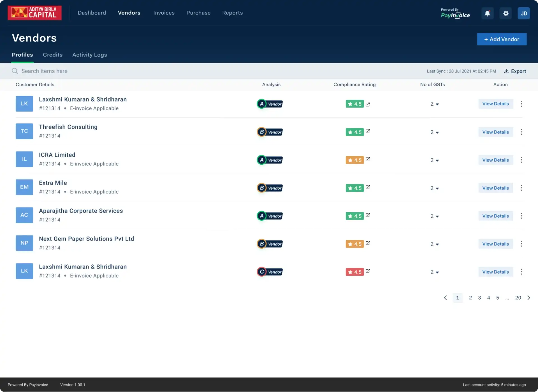View Details for Extra Mile
Screen dimensions: 538x392
(x=496, y=188)
